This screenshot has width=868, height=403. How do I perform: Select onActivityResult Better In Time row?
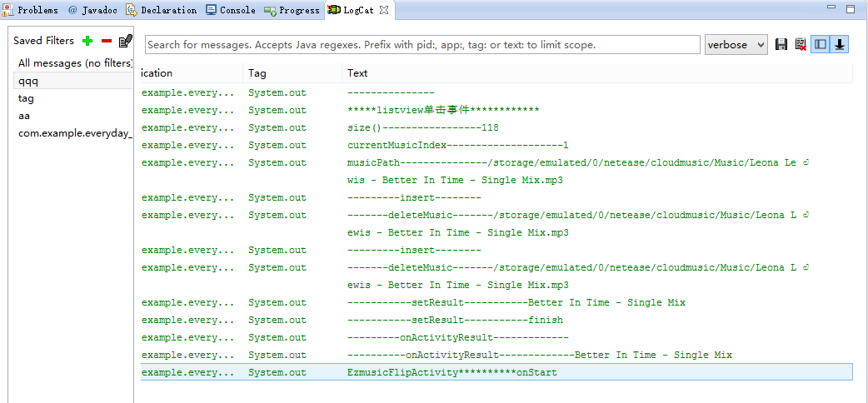[x=496, y=355]
